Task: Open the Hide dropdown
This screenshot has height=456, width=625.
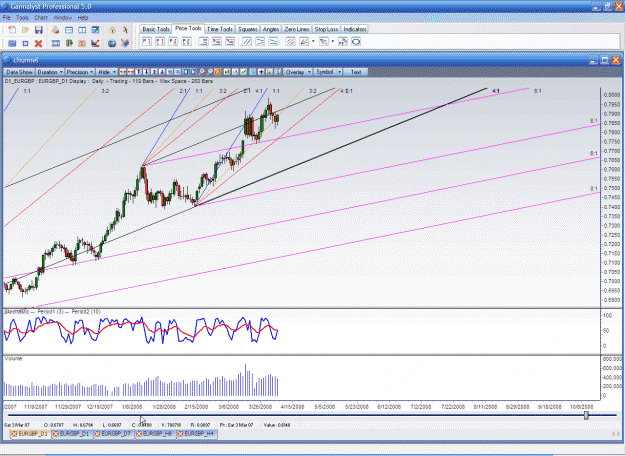Action: 107,72
